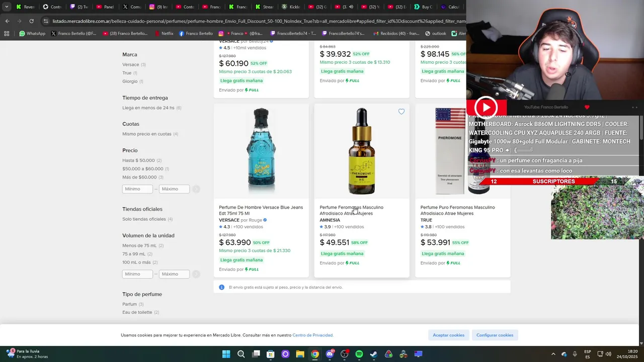Save Perfume Feromonas Masculino to favorites heart

coord(401,112)
